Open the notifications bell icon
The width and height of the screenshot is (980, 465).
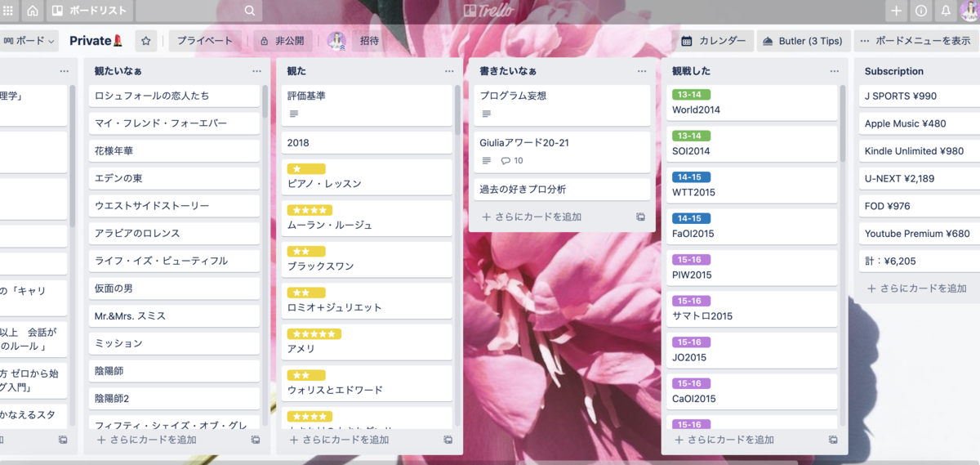[x=946, y=11]
